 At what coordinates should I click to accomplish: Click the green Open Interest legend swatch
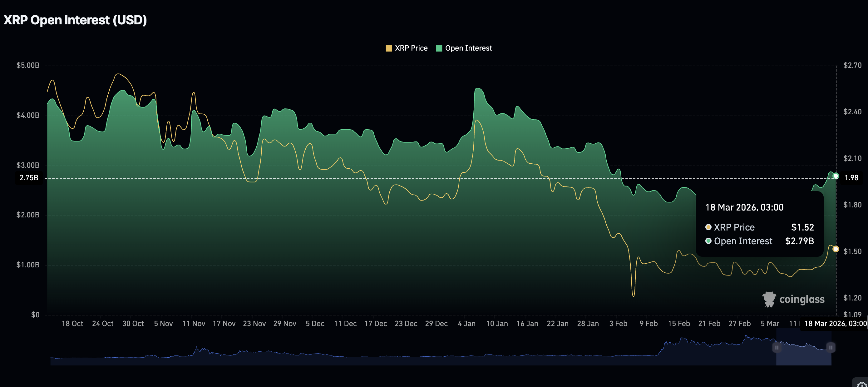tap(439, 48)
